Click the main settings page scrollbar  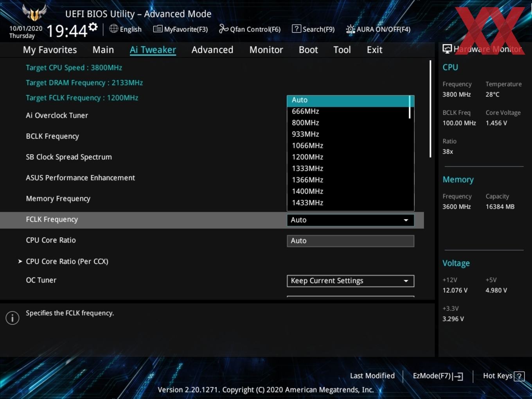pos(430,109)
